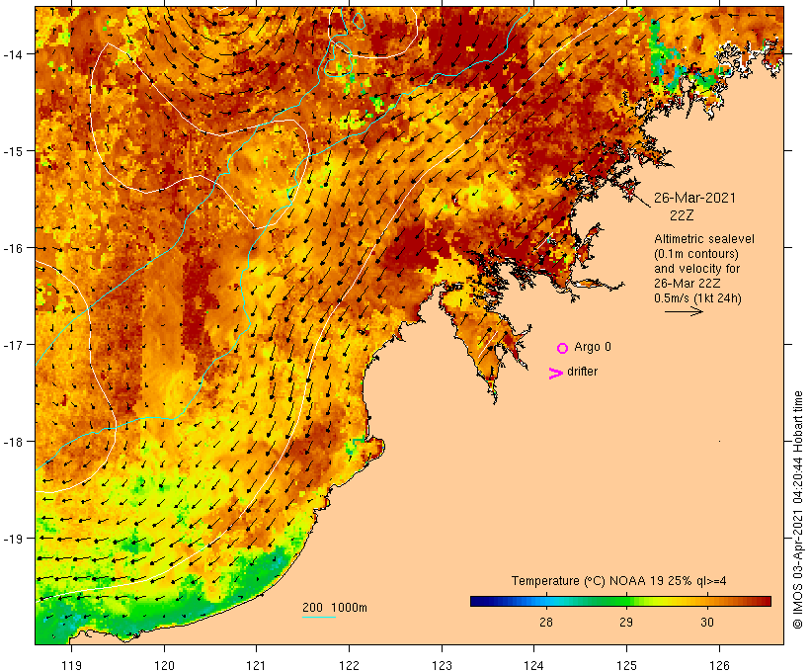Click the 'and velocity for' text line

coord(696,269)
